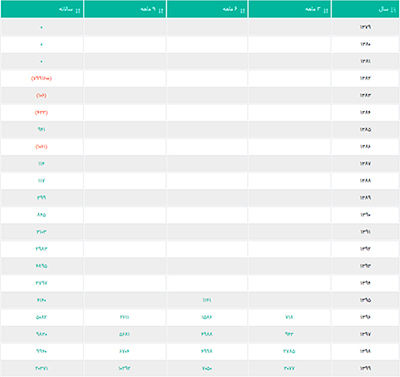400x377 pixels.
Task: Click the annual value in the 1397 row
Action: point(41,334)
